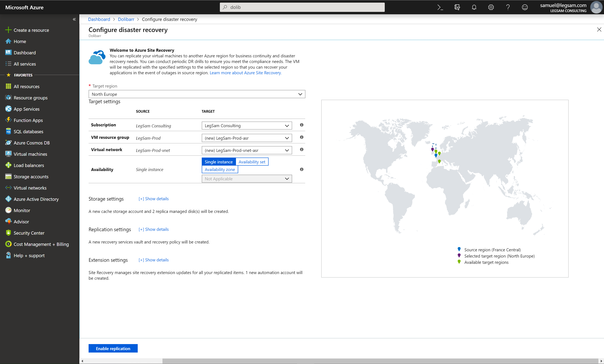Open Virtual machines from the sidebar
Image resolution: width=604 pixels, height=364 pixels.
(x=30, y=154)
